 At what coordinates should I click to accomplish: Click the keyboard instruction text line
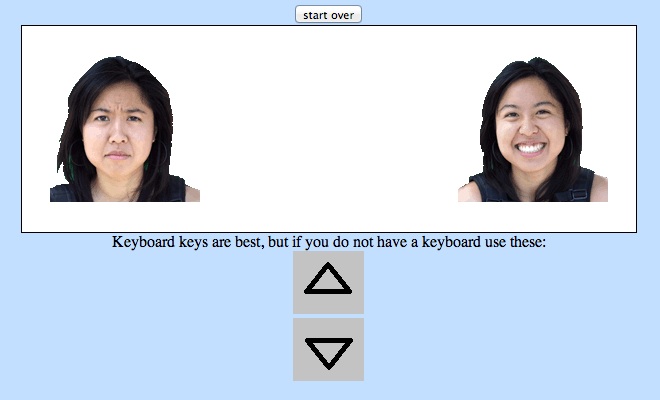click(328, 242)
